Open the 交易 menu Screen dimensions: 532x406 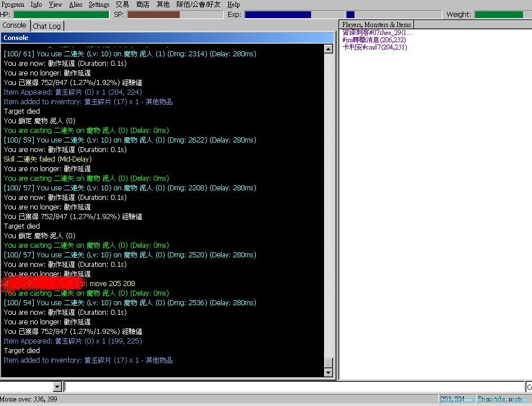(122, 5)
